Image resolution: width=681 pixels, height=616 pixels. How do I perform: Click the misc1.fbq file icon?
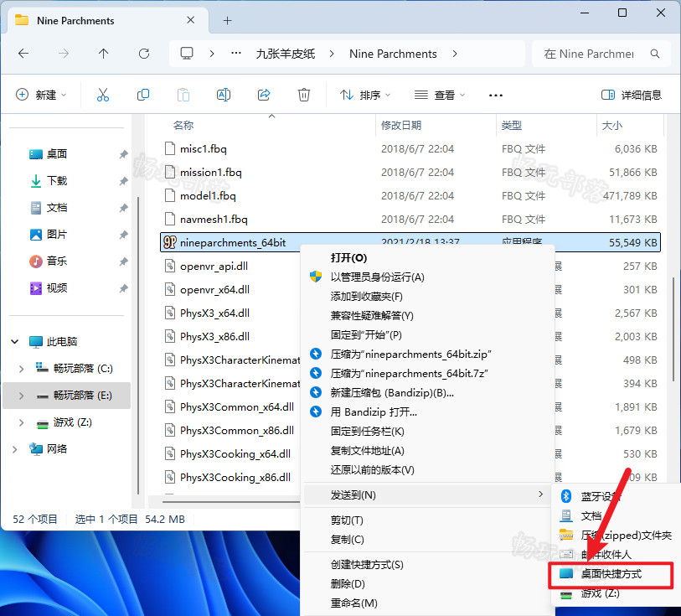(x=170, y=148)
